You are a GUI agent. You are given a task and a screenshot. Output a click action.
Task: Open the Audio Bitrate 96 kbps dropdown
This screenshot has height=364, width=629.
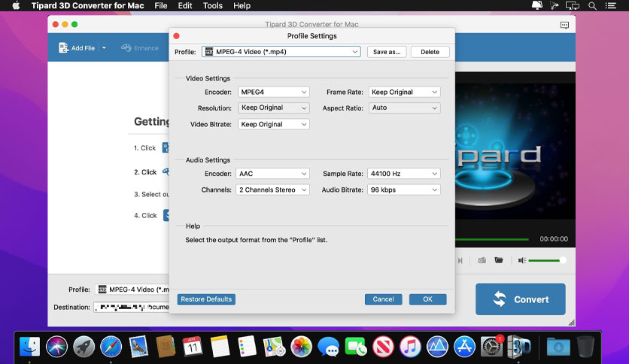403,190
